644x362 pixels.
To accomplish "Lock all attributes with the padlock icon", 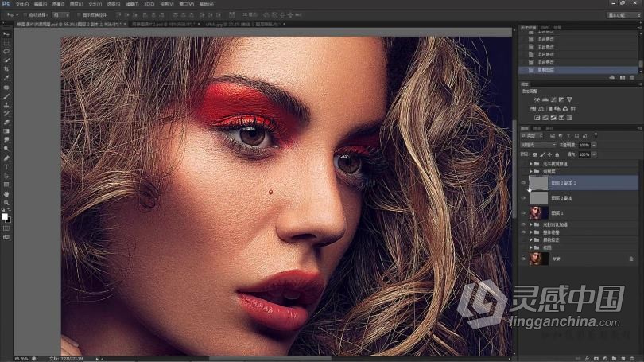I will 557,154.
